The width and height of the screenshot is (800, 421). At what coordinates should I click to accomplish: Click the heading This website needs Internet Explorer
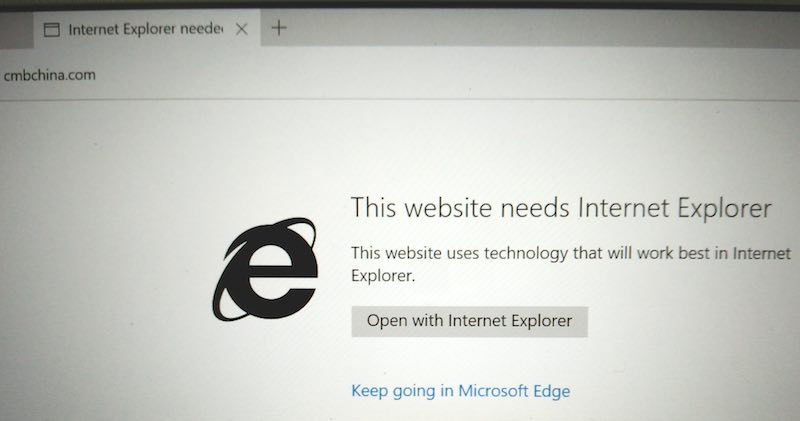[561, 208]
